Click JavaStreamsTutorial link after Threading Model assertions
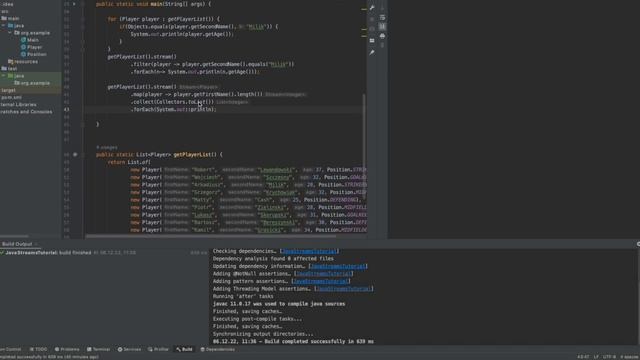Image resolution: width=640 pixels, height=360 pixels. click(344, 289)
